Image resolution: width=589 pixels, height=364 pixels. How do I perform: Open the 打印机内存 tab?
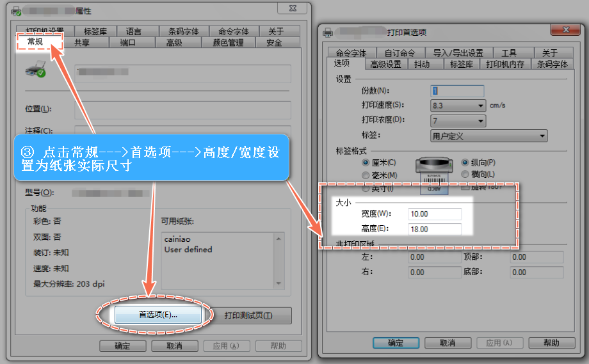(x=505, y=64)
